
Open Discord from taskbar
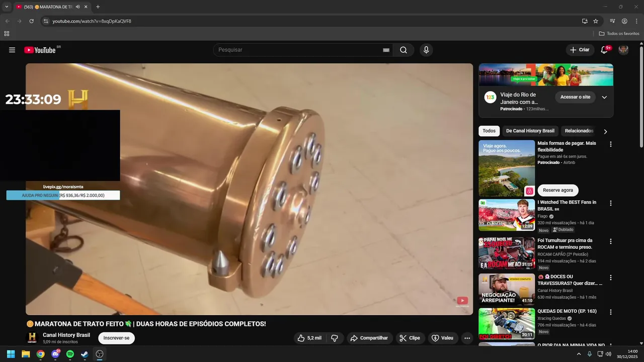[x=55, y=354]
